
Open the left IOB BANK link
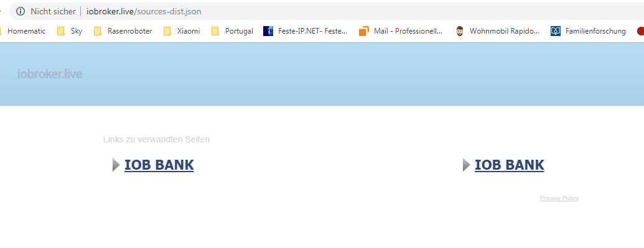coord(159,165)
